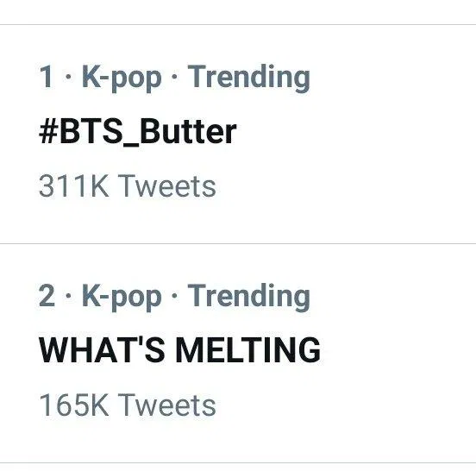The width and height of the screenshot is (476, 471).
Task: Select the 165K number under WHAT'S MELTING
Action: (x=74, y=405)
